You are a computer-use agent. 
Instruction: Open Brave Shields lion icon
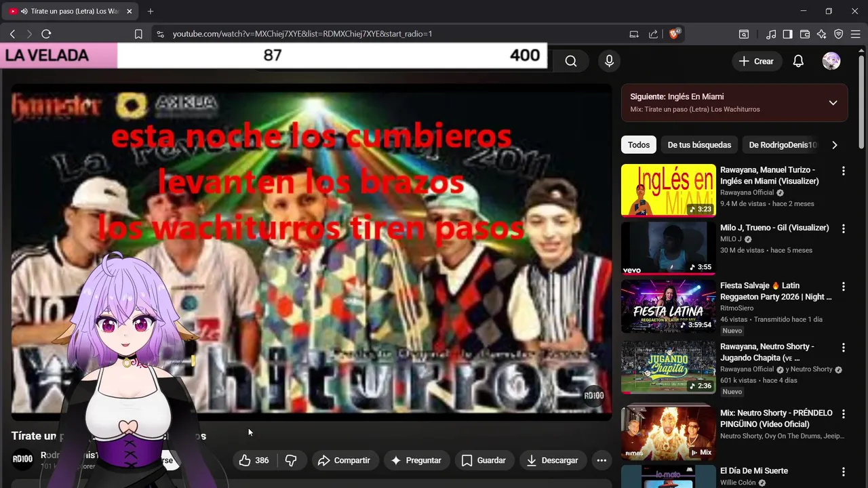click(674, 34)
